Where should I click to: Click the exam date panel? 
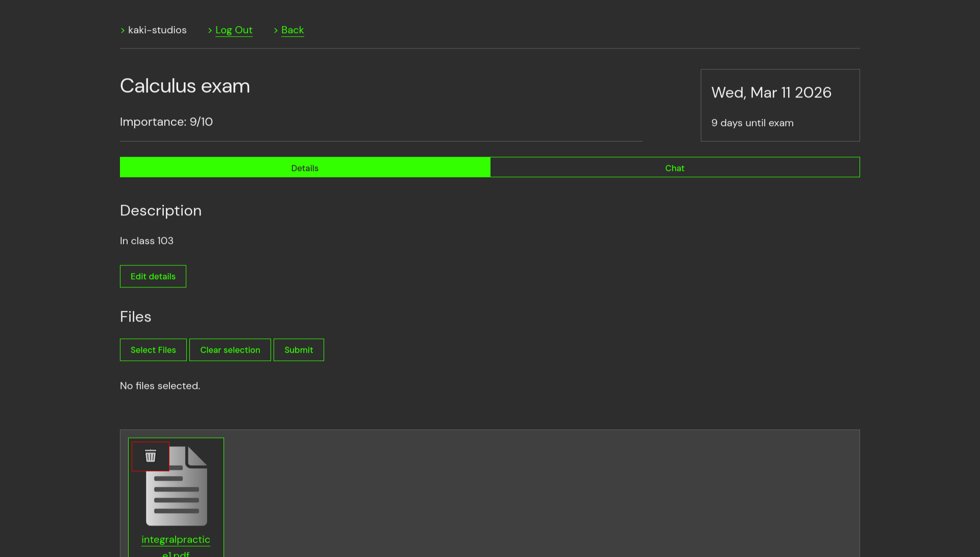pos(780,105)
